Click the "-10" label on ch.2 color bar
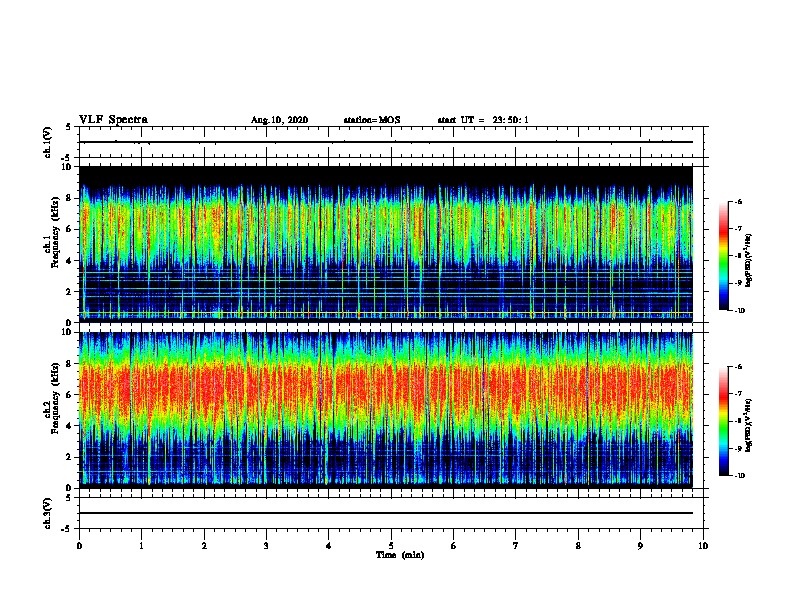 [739, 476]
